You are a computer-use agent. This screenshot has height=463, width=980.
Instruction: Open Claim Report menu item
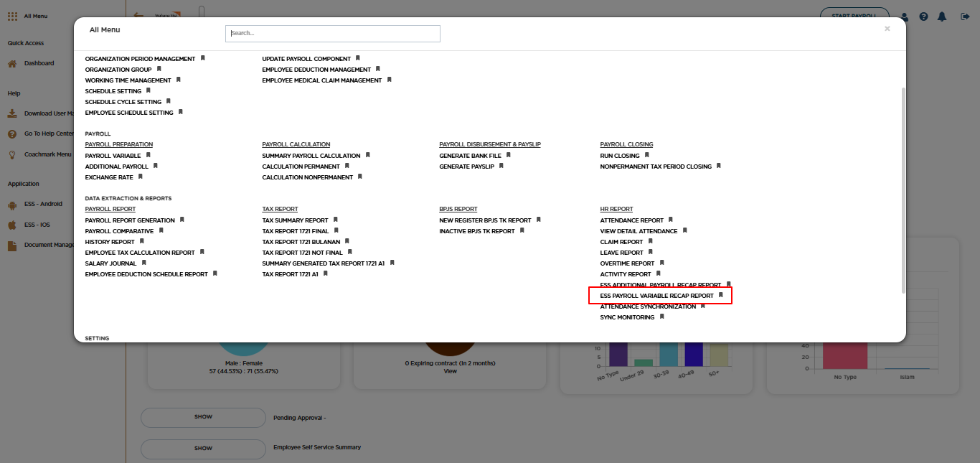coord(622,242)
